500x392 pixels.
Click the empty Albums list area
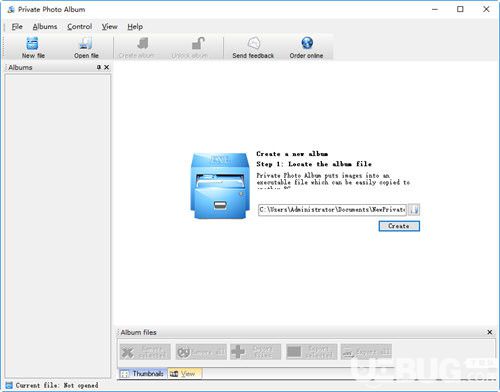click(58, 226)
